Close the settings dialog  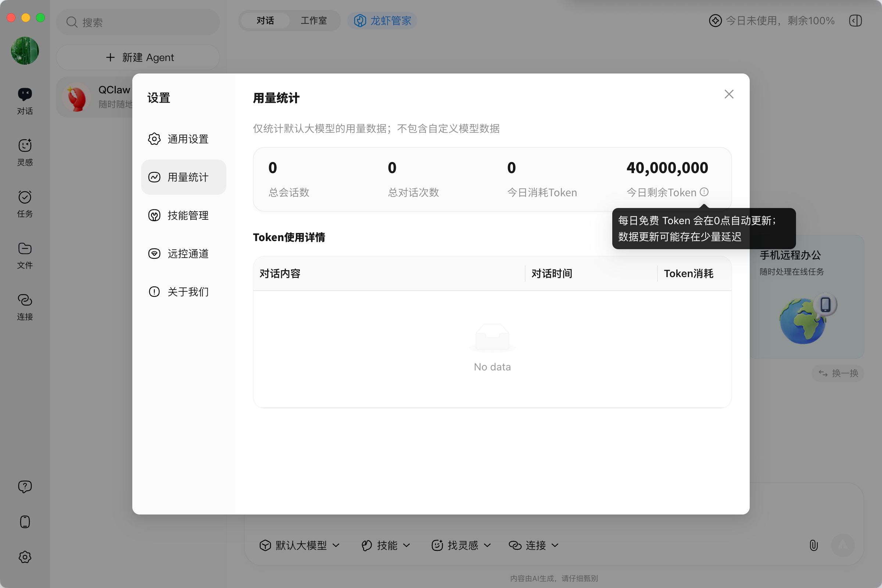tap(729, 94)
